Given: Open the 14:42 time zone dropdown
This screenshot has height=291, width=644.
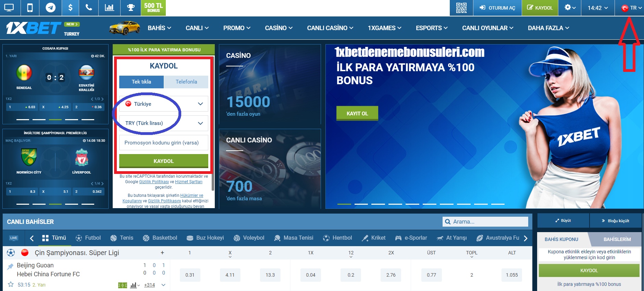Looking at the screenshot, I should [x=598, y=8].
